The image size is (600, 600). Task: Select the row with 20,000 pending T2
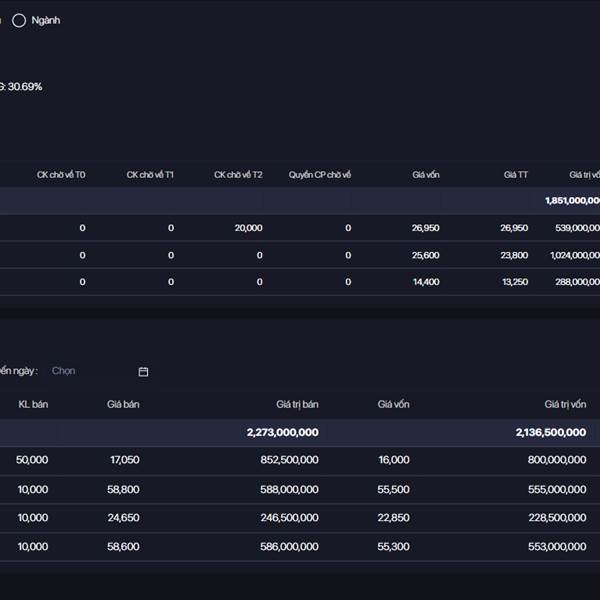300,228
